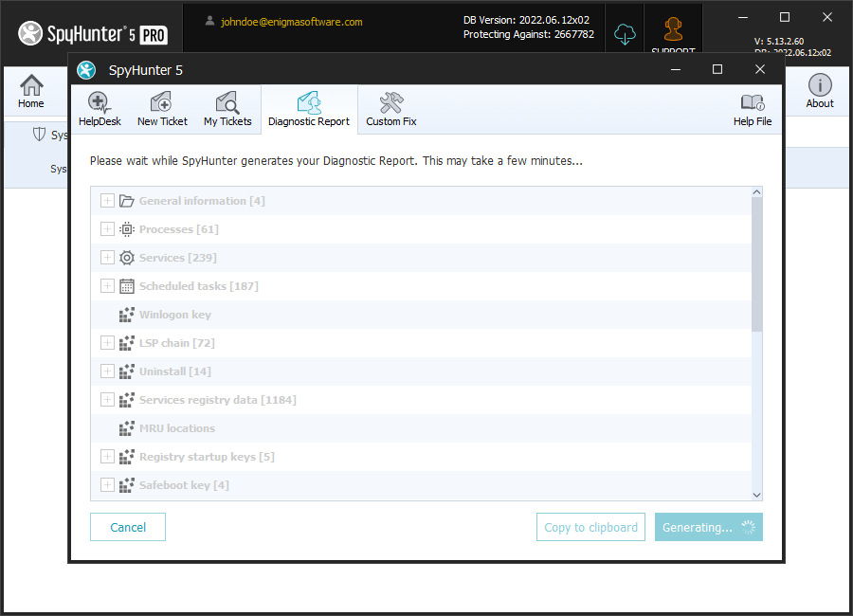Expand the General information node
This screenshot has width=853, height=616.
[107, 201]
